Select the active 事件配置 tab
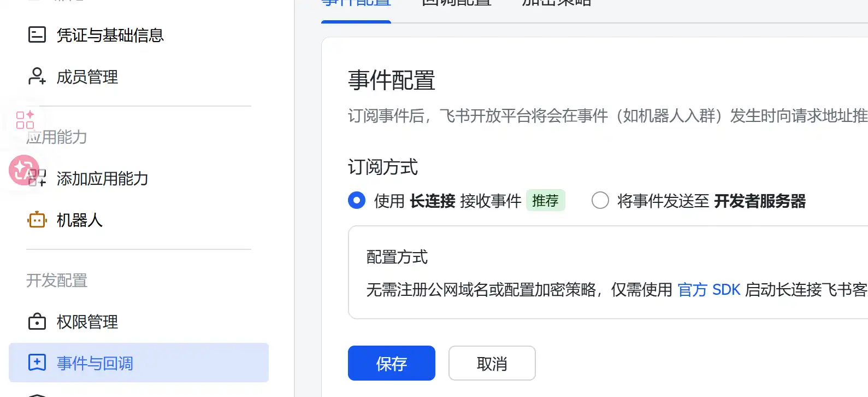The width and height of the screenshot is (868, 397). pyautogui.click(x=356, y=3)
